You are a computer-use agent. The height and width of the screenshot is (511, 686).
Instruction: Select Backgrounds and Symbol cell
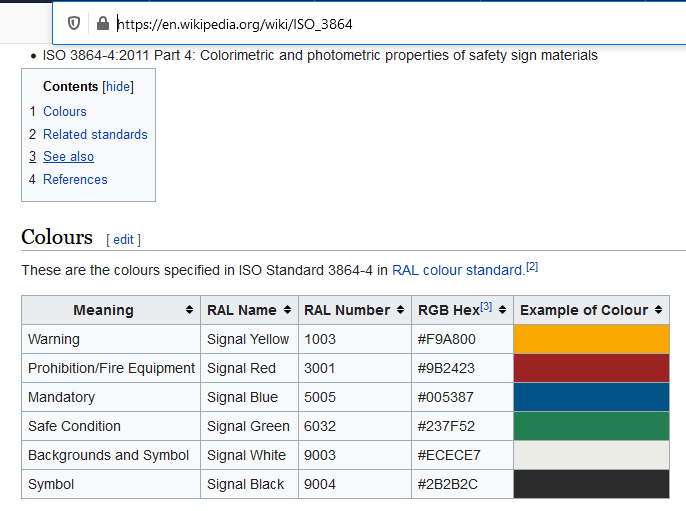[x=111, y=455]
